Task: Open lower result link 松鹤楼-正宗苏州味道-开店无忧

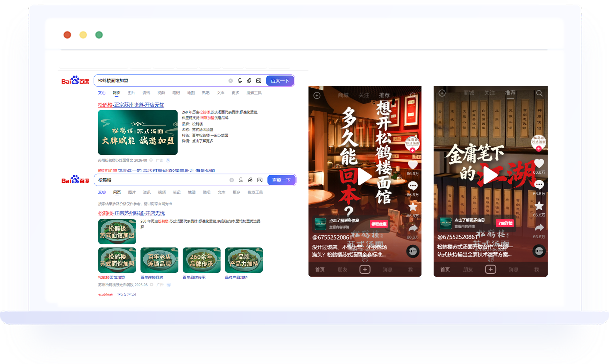Action: (x=131, y=213)
